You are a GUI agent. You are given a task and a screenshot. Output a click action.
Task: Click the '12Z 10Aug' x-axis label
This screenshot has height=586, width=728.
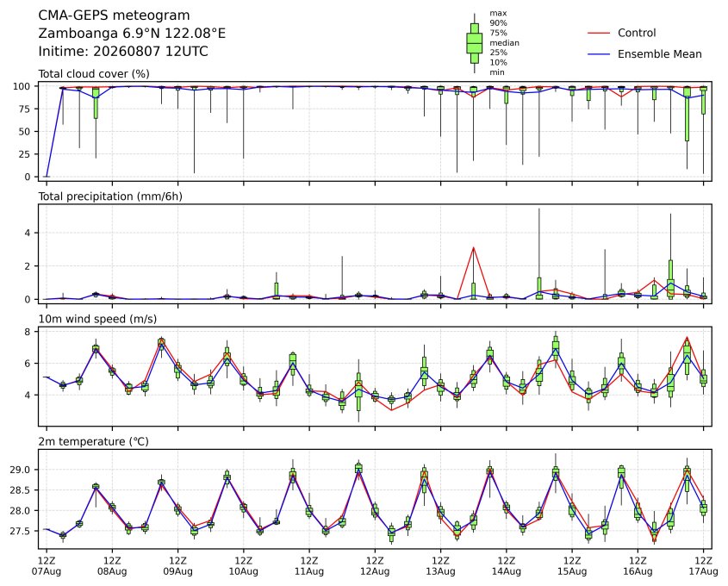243,565
